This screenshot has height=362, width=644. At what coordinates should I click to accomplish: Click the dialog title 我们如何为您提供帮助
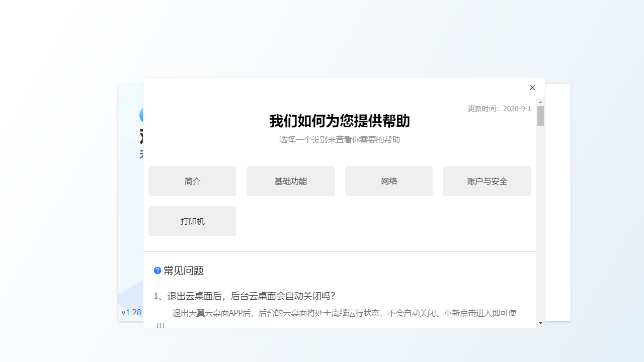point(339,122)
